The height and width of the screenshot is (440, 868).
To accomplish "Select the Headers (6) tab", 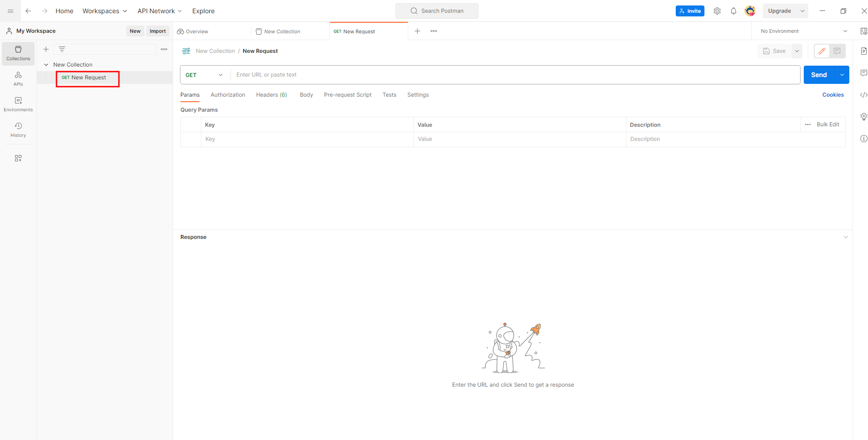I will tap(272, 95).
